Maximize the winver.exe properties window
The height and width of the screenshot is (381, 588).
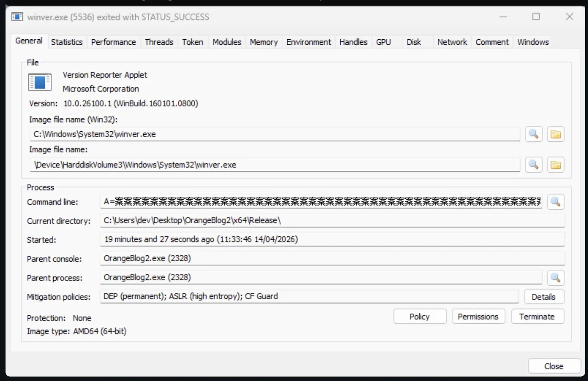click(536, 17)
